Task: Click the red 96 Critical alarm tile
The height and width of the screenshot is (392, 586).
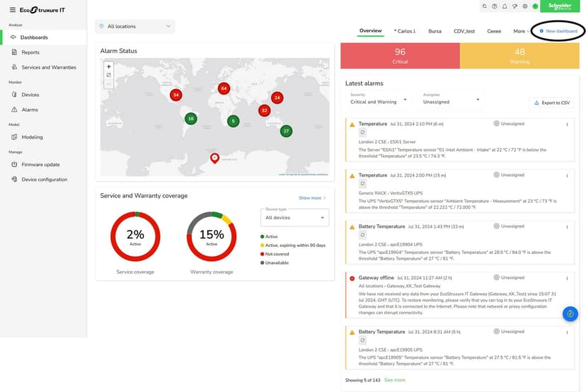Action: 400,56
